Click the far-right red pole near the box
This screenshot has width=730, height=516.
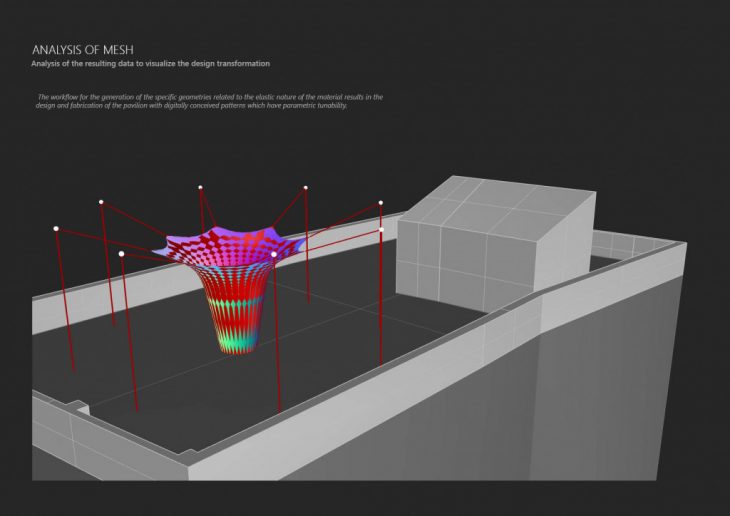tap(381, 300)
